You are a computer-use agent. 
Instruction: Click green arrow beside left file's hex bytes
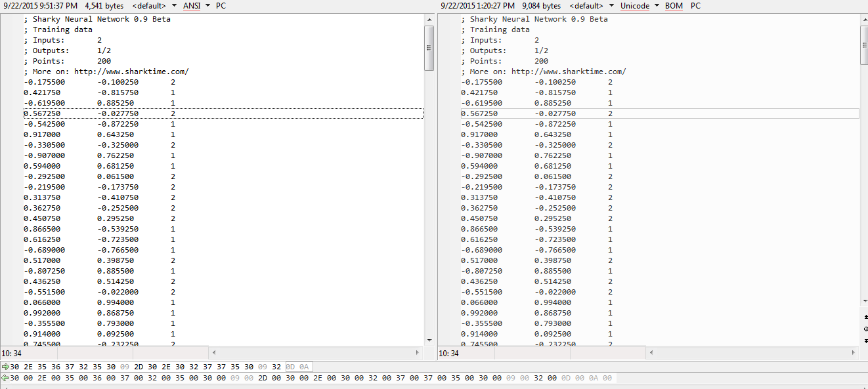click(5, 367)
